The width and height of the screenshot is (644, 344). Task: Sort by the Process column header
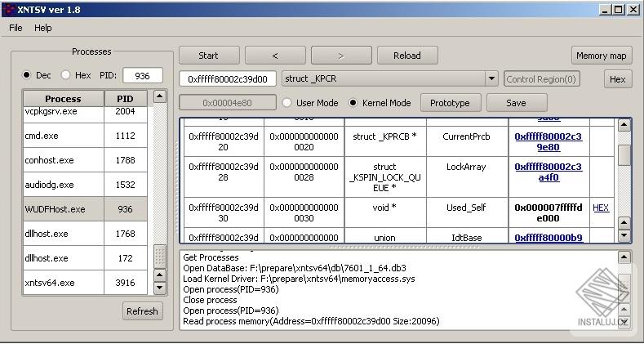click(63, 99)
